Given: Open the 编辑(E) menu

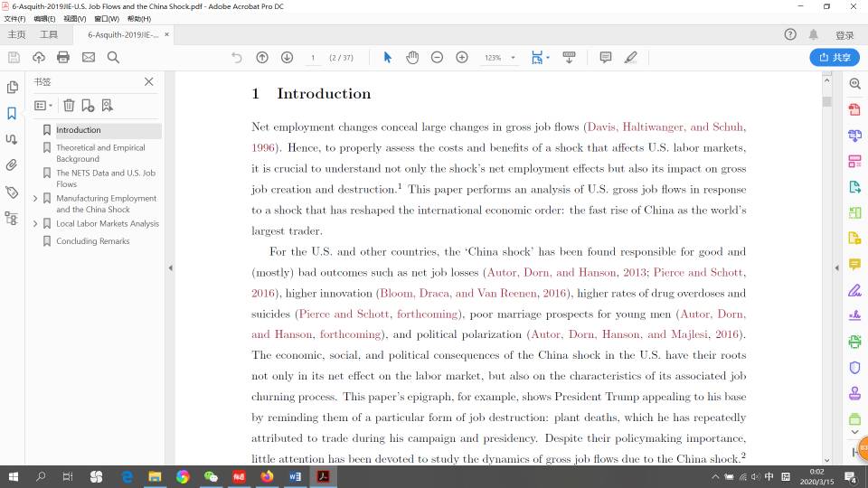Looking at the screenshot, I should (x=45, y=19).
